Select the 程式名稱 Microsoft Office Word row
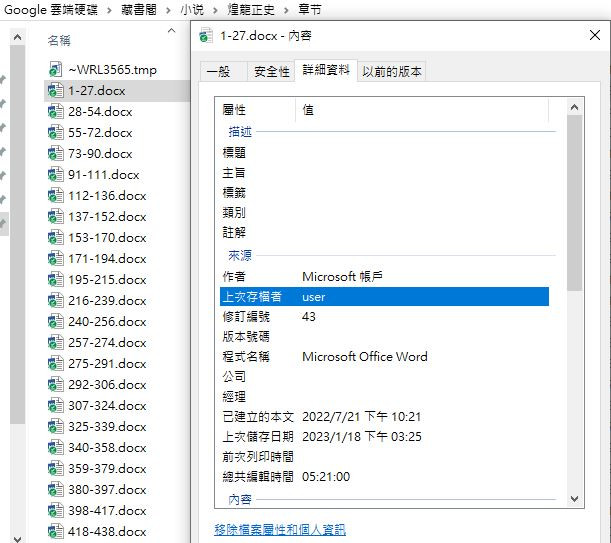The height and width of the screenshot is (543, 611). click(384, 357)
